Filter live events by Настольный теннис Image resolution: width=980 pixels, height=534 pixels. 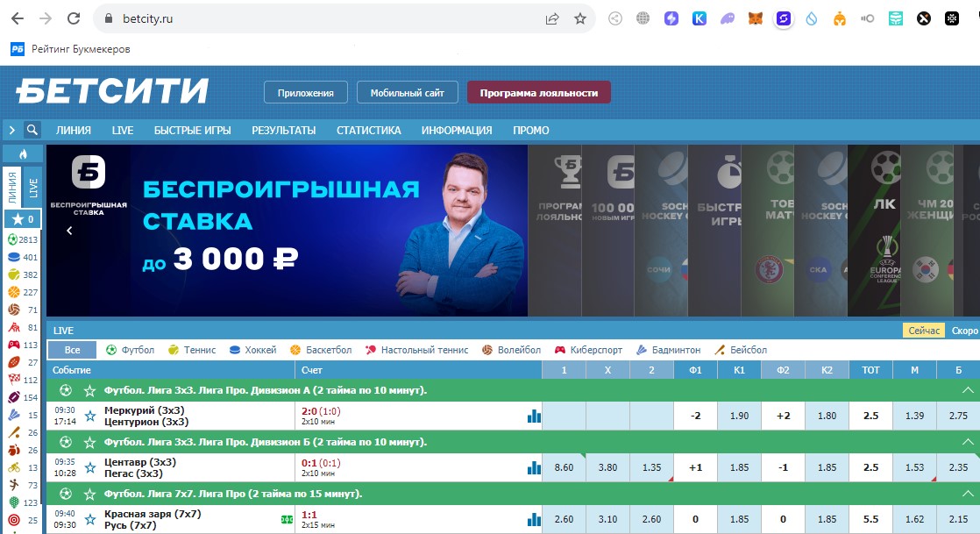tap(417, 350)
